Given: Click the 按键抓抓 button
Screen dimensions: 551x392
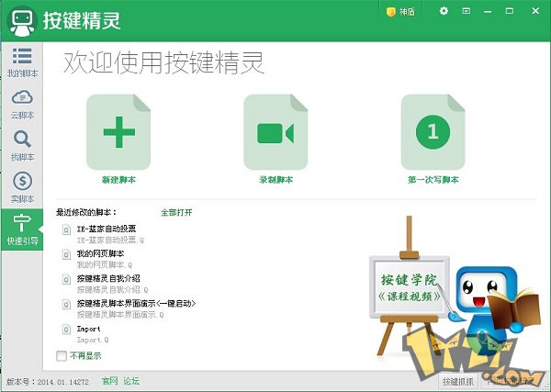Looking at the screenshot, I should pos(458,382).
